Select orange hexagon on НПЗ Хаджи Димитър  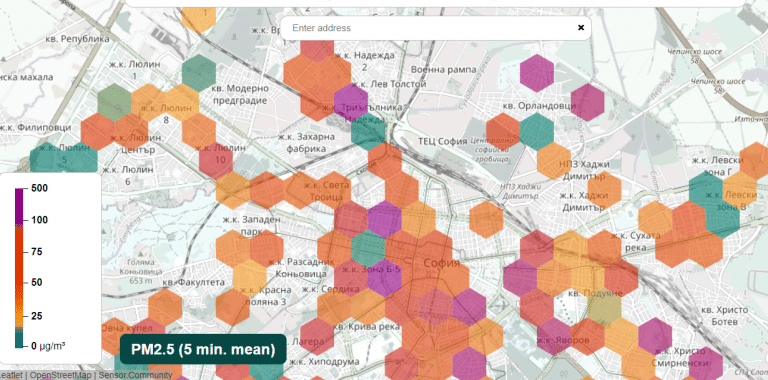[554, 161]
